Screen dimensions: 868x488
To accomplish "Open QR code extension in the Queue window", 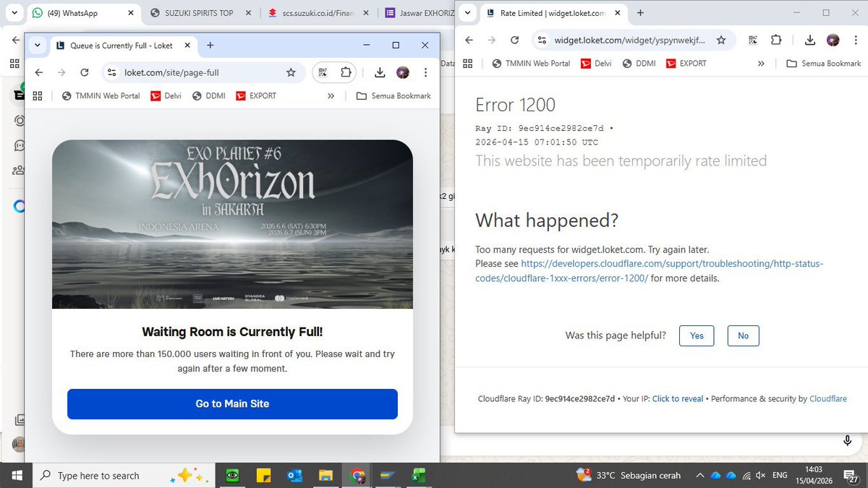I will (324, 72).
